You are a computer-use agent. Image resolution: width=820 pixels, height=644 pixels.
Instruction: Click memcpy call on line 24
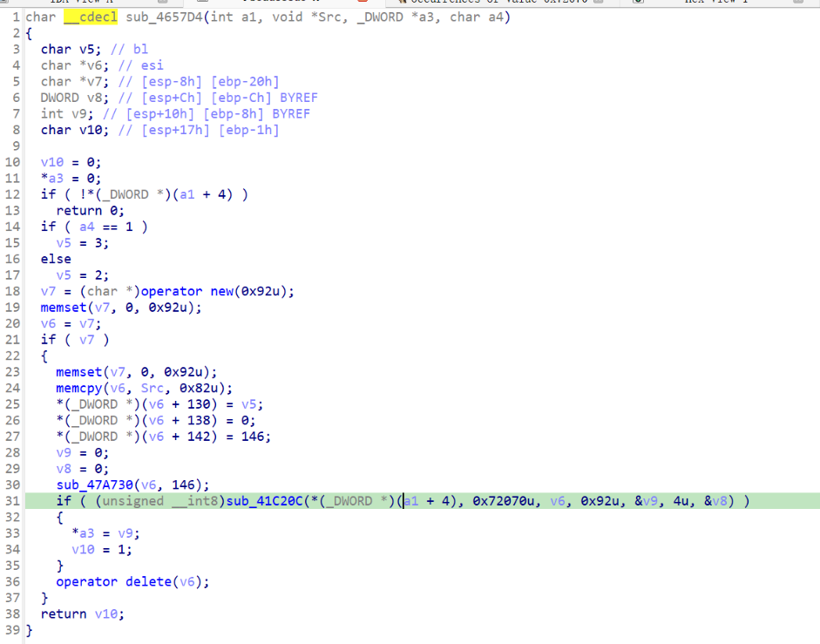(x=78, y=388)
